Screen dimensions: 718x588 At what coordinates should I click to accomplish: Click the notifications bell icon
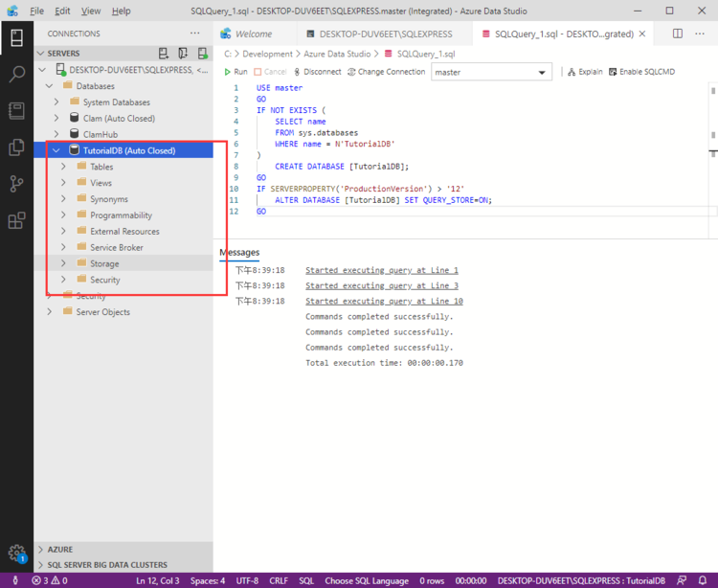pos(703,580)
